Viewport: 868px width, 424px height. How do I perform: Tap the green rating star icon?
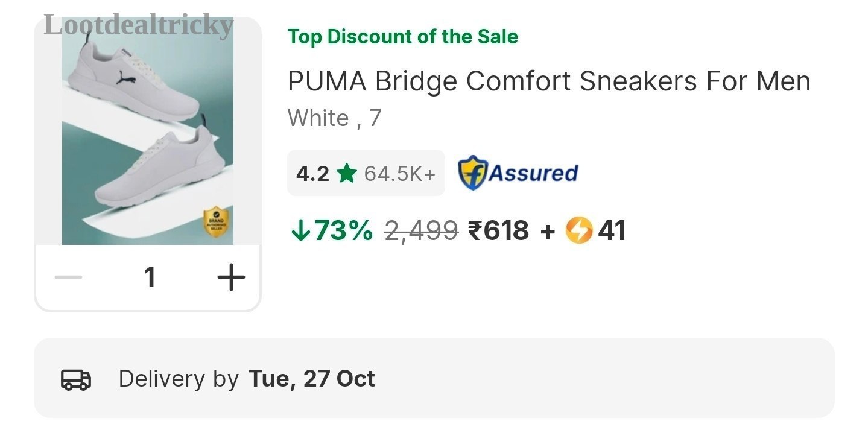(x=347, y=174)
